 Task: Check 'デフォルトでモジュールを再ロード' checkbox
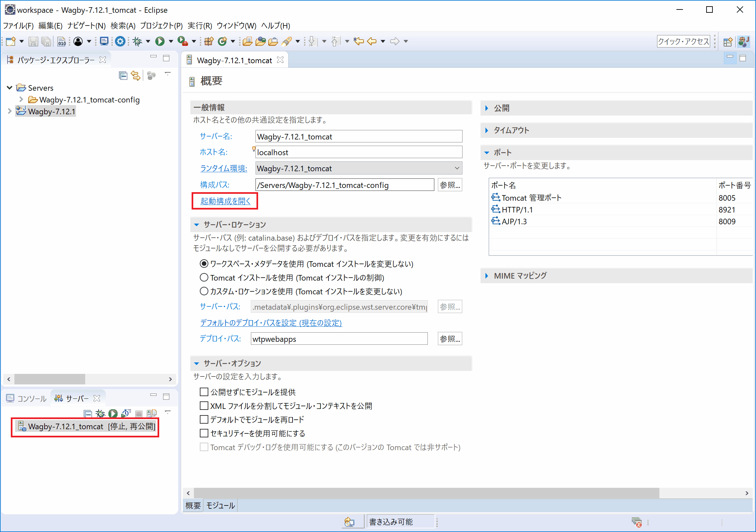click(x=204, y=419)
